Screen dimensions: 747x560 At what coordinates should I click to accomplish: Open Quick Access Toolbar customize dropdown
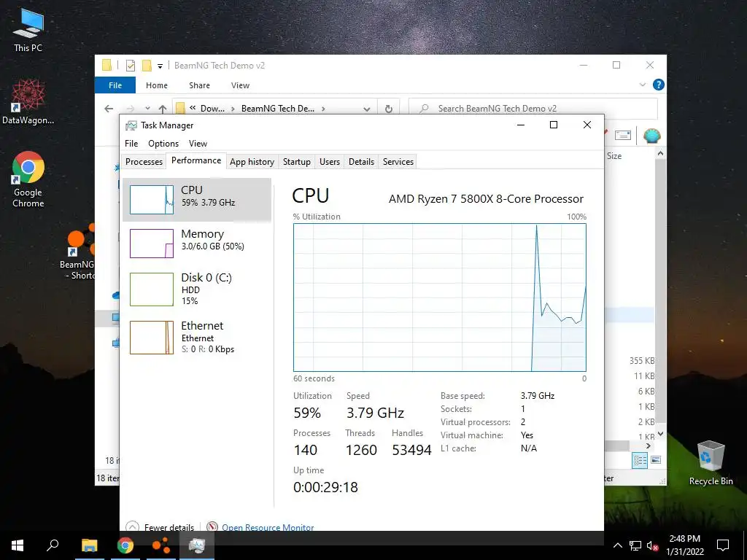(x=160, y=66)
